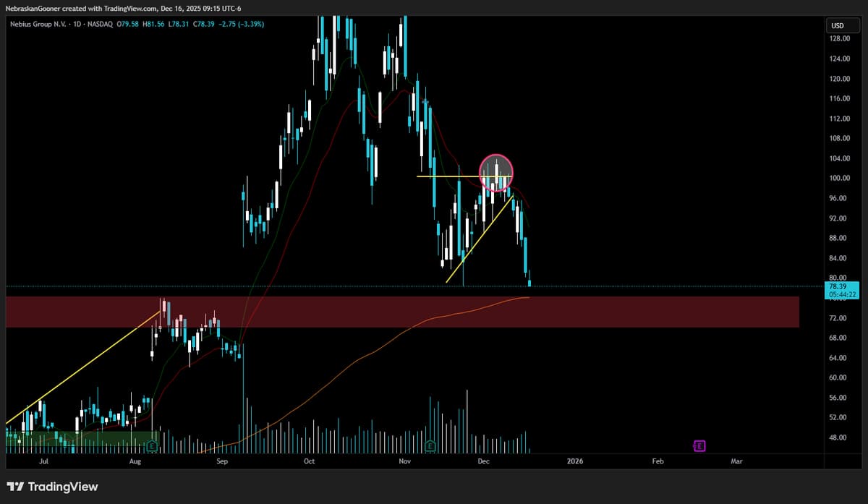Click the earnings marker icon below the August candles

(152, 446)
